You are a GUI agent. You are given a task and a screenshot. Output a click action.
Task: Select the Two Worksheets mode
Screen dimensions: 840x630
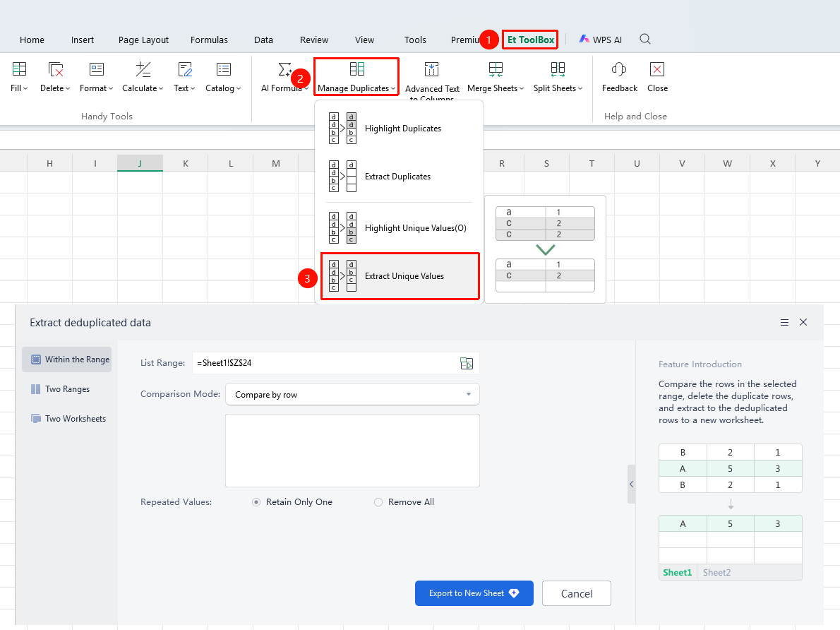67,419
